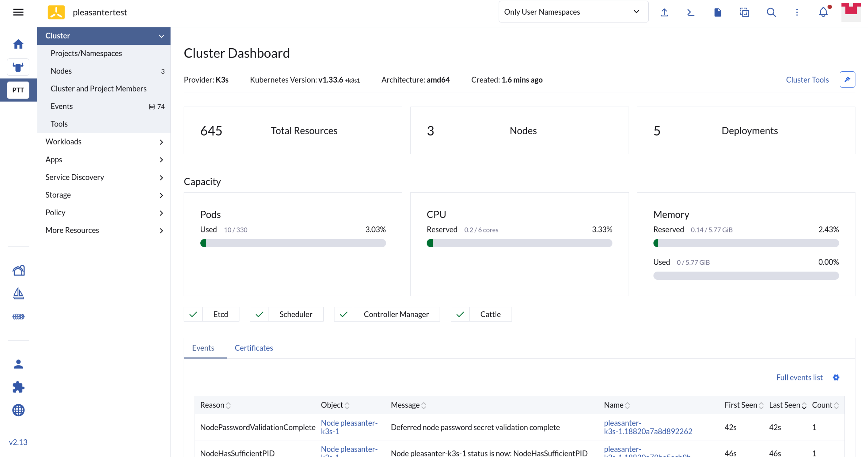Viewport: 868px width, 457px height.
Task: Open the Full events list link
Action: [799, 377]
